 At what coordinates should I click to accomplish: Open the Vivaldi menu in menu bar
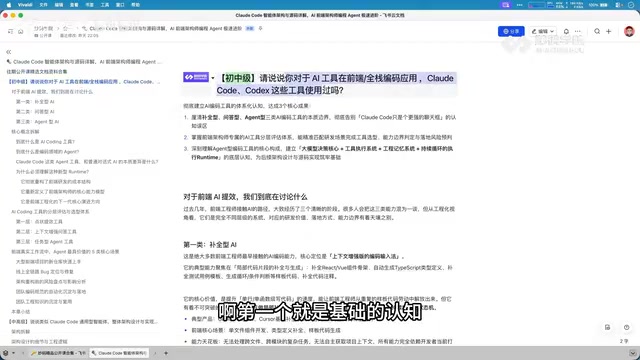(x=25, y=5)
